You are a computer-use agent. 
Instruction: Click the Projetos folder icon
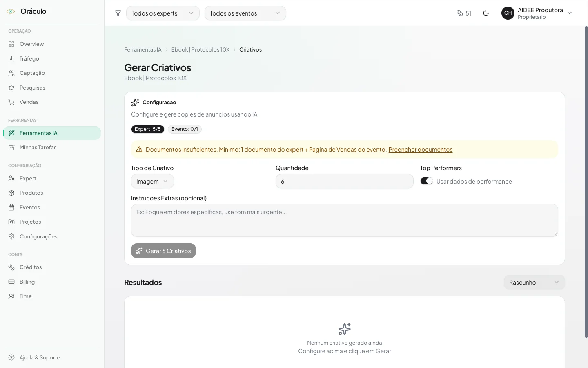coord(11,222)
